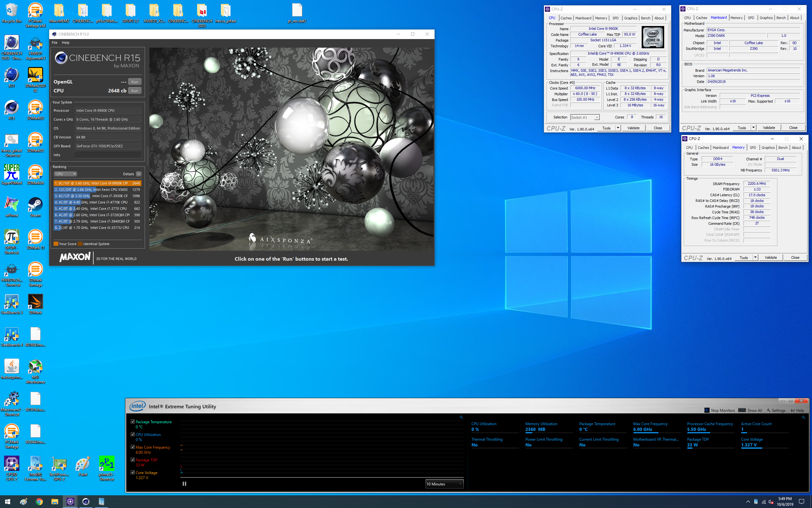Click Show All in XTU
Image resolution: width=812 pixels, height=508 pixels.
[750, 410]
